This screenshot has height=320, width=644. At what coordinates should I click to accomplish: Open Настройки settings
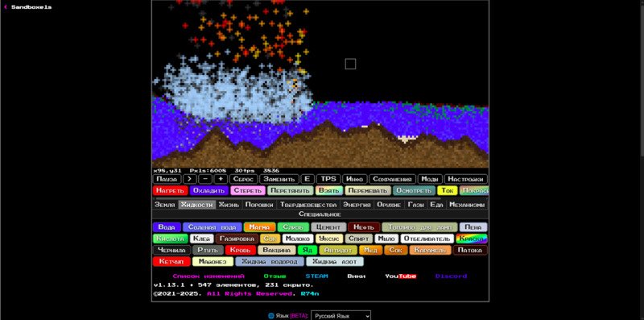click(466, 179)
